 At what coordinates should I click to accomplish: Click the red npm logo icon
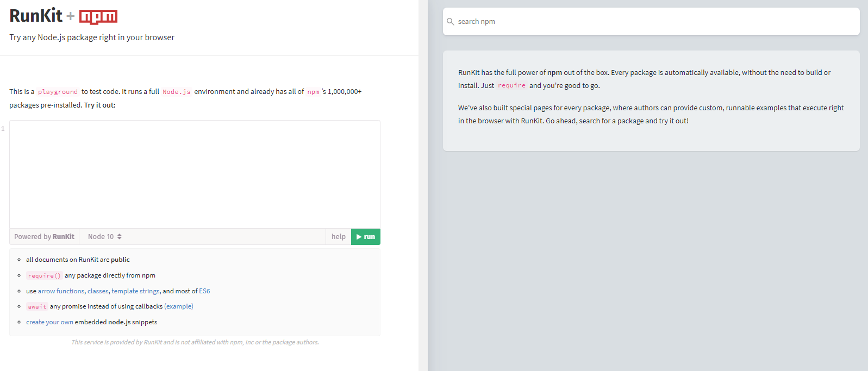98,17
